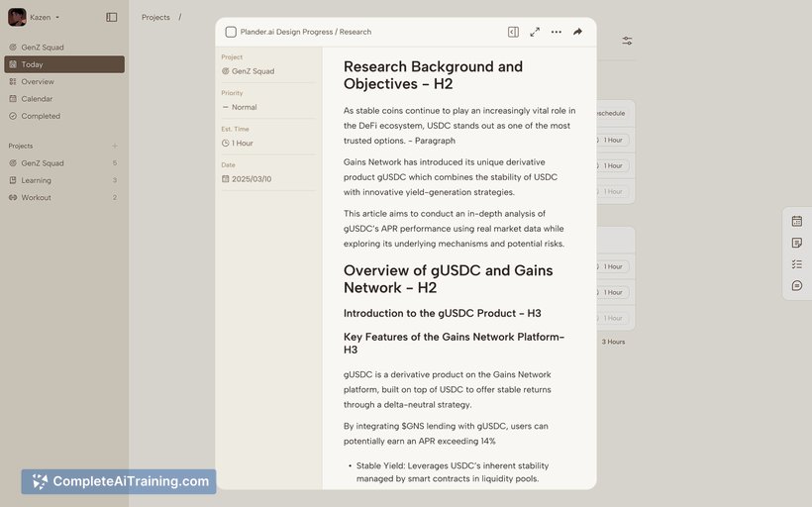This screenshot has width=812, height=507.
Task: Open the chat bubble icon in right dock
Action: pyautogui.click(x=797, y=286)
